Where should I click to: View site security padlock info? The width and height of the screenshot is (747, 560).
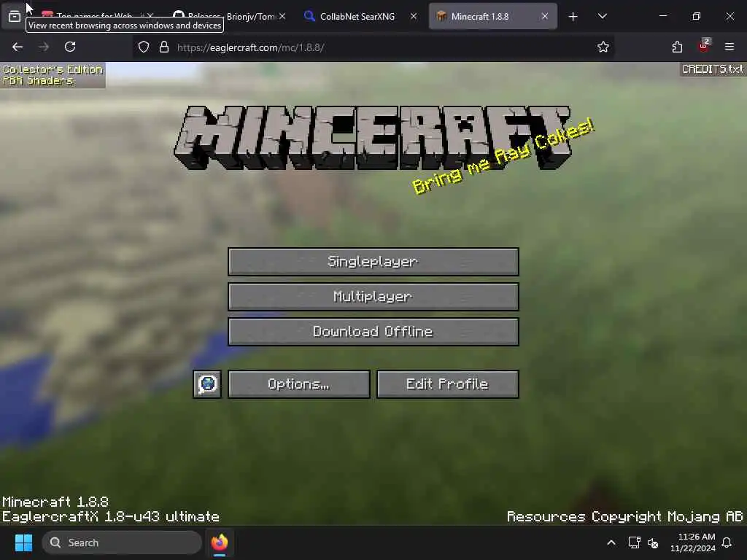(164, 47)
